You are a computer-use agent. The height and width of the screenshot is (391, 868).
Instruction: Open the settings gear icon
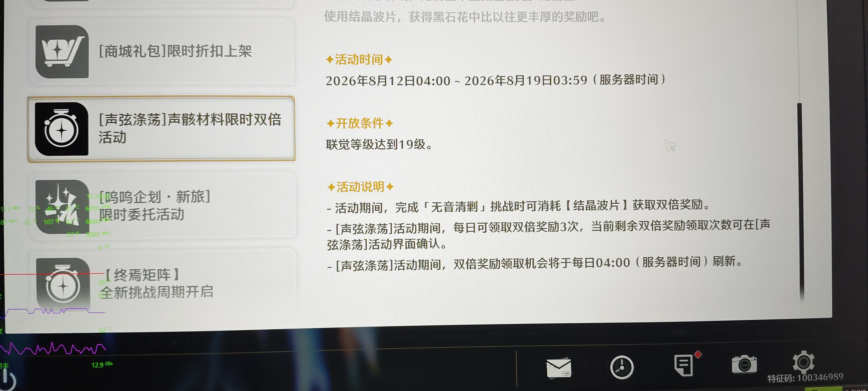(803, 362)
